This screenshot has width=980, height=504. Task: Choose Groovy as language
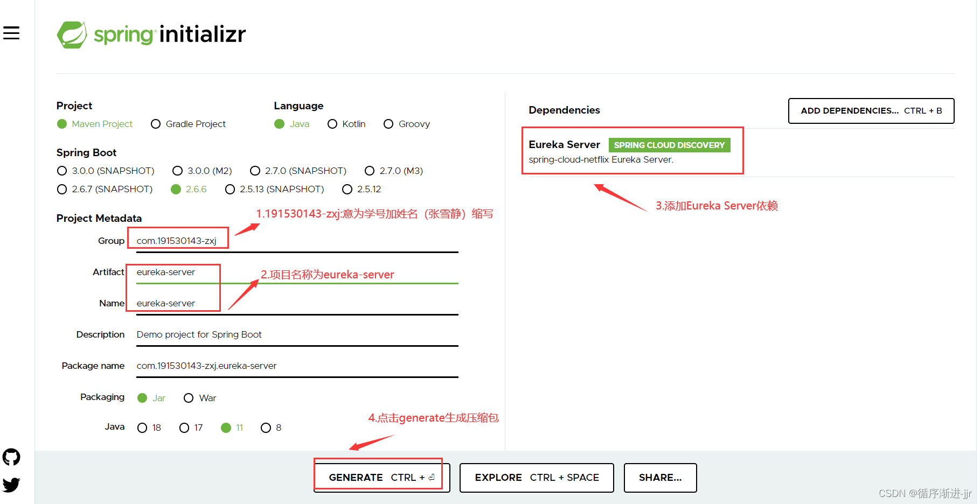coord(388,124)
